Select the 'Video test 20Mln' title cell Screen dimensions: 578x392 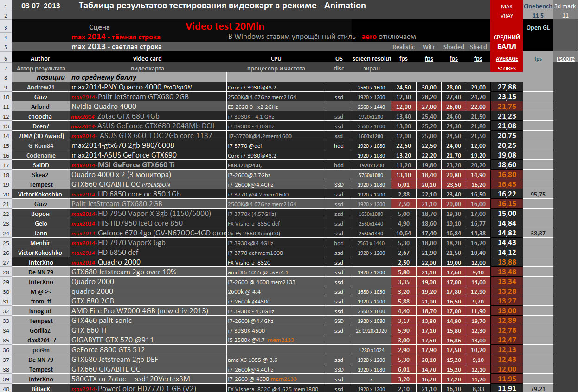(225, 26)
